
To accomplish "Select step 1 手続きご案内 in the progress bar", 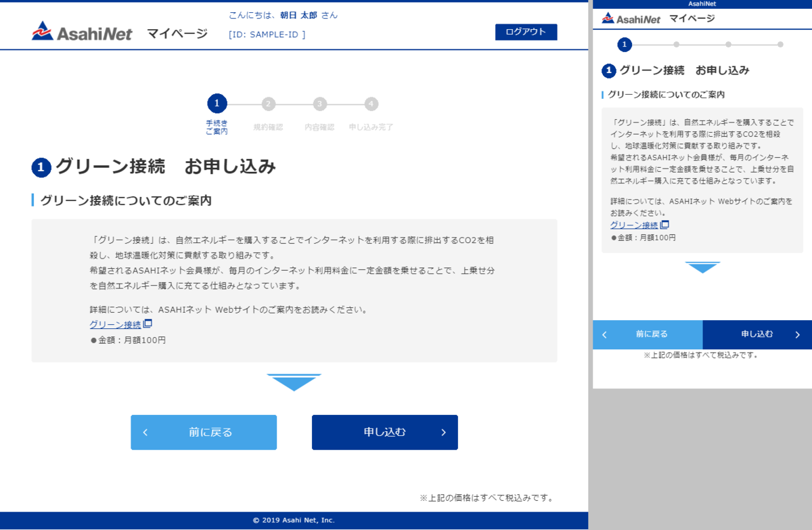I will (x=217, y=104).
